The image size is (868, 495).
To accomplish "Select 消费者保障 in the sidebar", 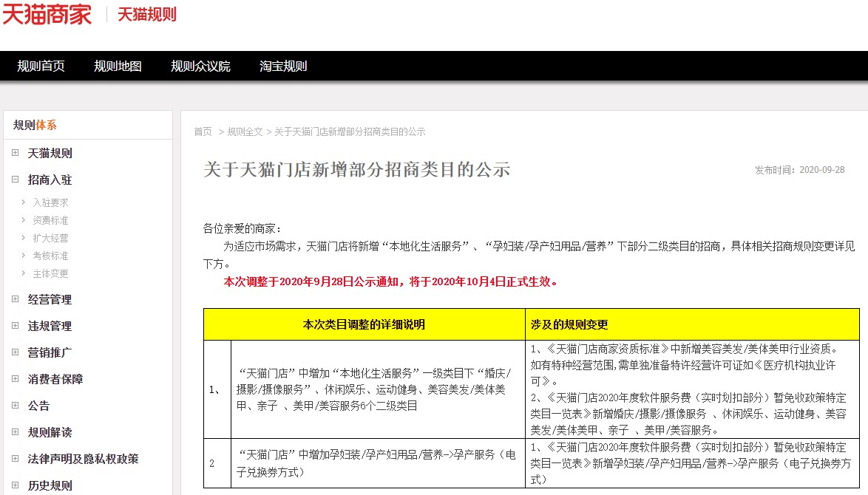I will pos(55,380).
